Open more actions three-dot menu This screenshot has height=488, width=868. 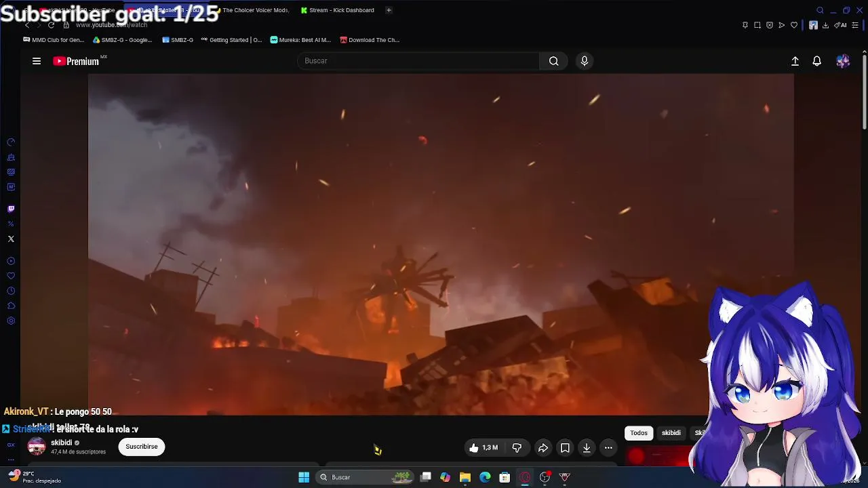pyautogui.click(x=608, y=447)
